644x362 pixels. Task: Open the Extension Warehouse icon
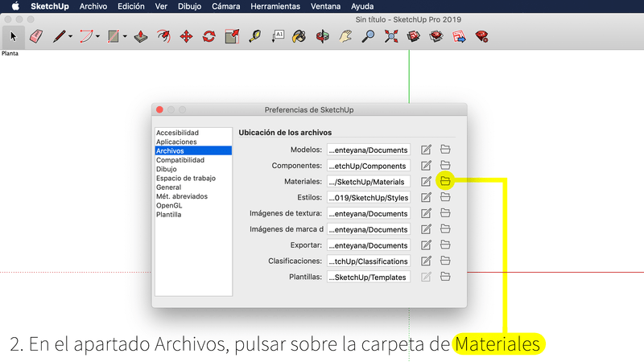click(436, 36)
